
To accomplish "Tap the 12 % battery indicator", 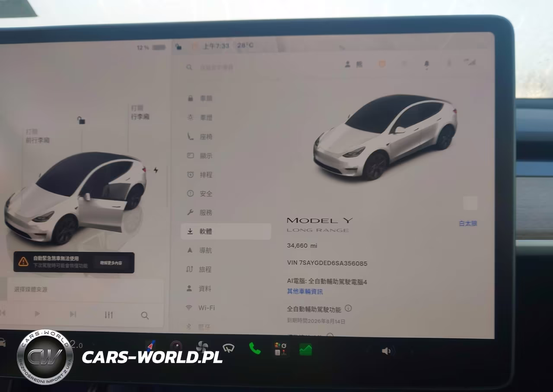I will point(151,47).
